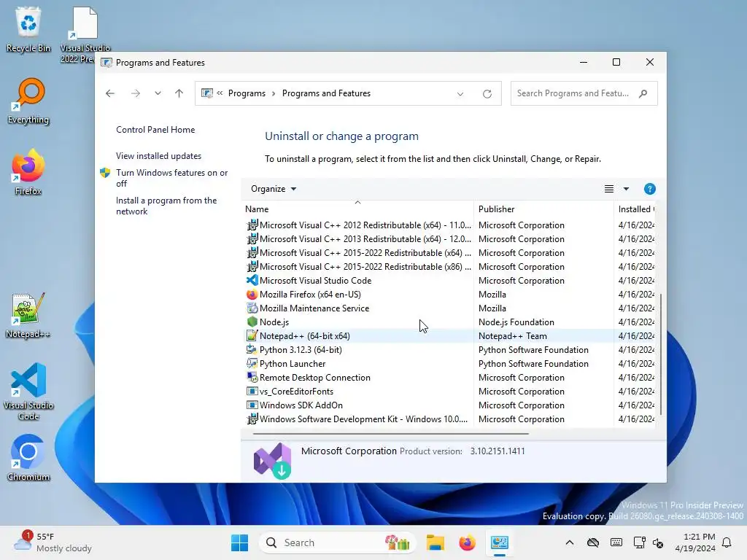Show hidden tray icons chevron
This screenshot has width=747, height=560.
tap(569, 542)
